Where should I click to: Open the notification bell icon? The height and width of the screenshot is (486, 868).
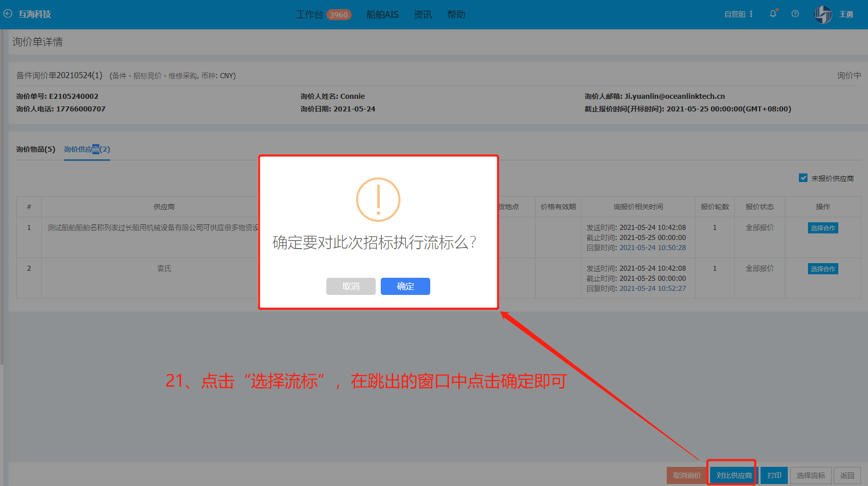coord(773,14)
